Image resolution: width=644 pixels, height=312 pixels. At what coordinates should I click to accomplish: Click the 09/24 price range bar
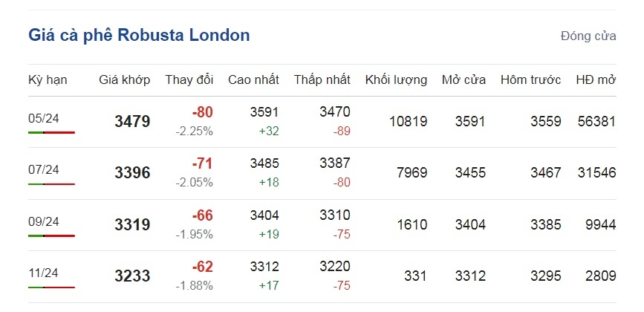pos(52,235)
